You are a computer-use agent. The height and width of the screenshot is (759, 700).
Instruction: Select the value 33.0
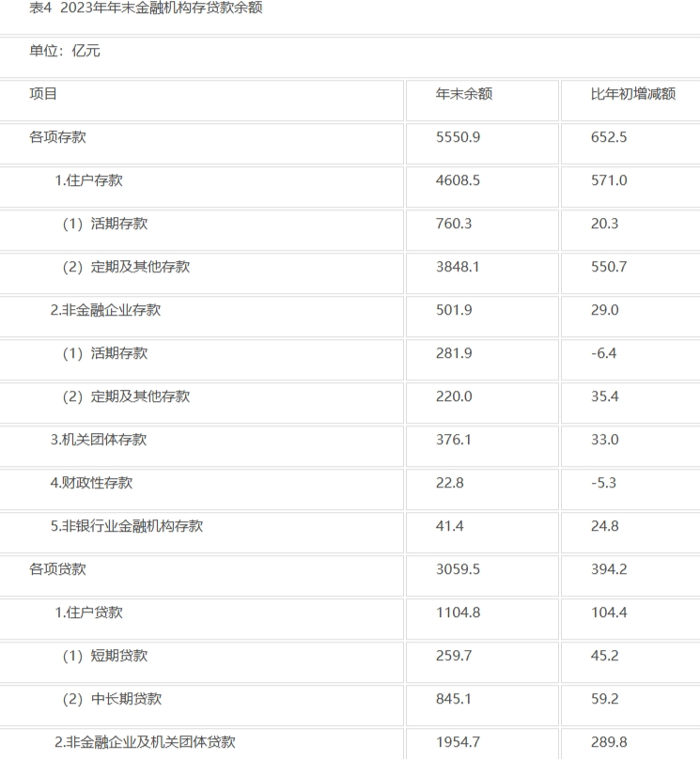[x=605, y=439]
